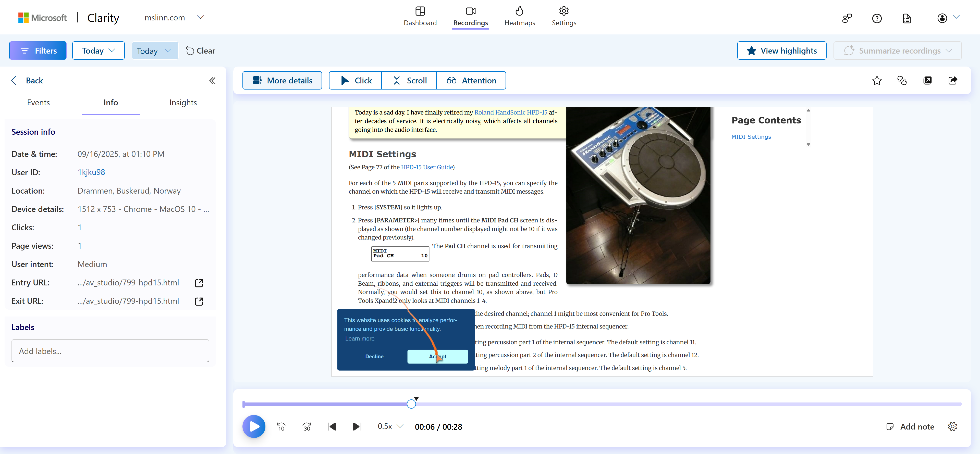Toggle the Attention overlay button
The height and width of the screenshot is (454, 980).
click(x=471, y=81)
